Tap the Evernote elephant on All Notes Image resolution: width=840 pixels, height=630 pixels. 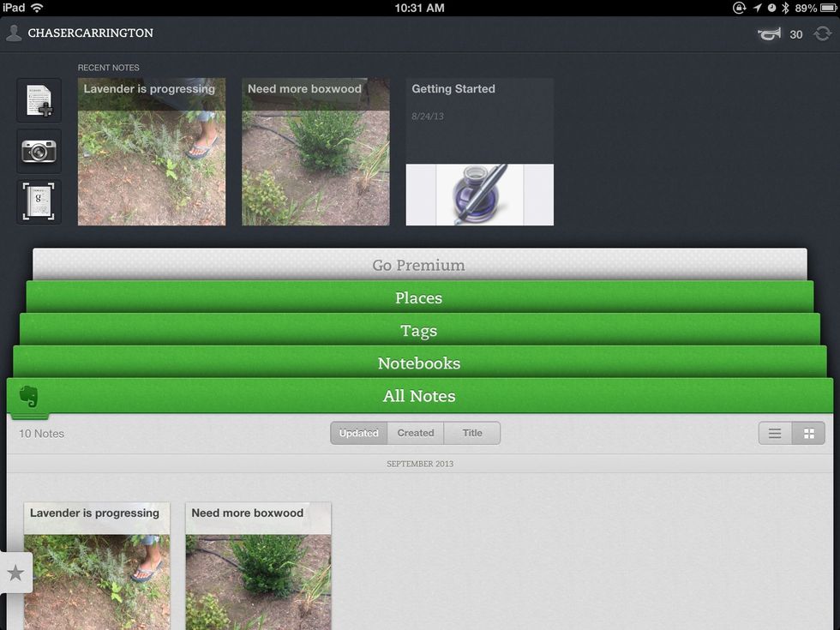pyautogui.click(x=29, y=397)
